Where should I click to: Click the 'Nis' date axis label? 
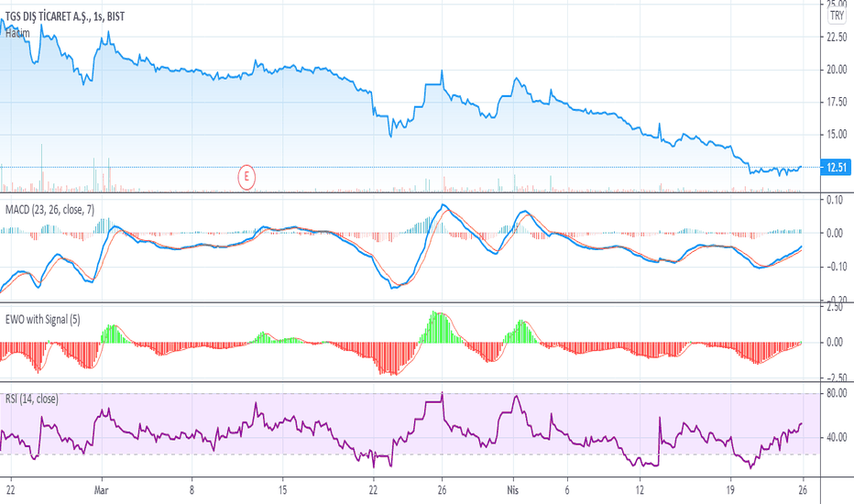tap(512, 490)
